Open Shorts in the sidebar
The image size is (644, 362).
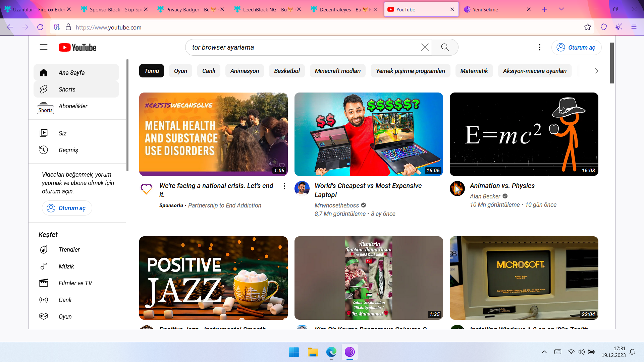(67, 89)
